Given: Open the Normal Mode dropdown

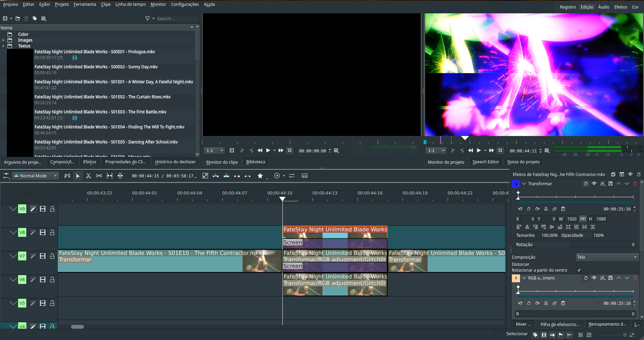Looking at the screenshot, I should 36,176.
